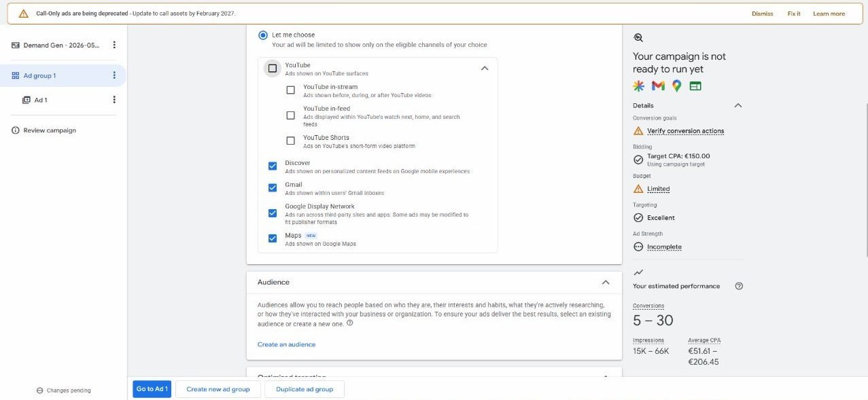Click the Ad group 1 grid icon

pyautogui.click(x=16, y=75)
